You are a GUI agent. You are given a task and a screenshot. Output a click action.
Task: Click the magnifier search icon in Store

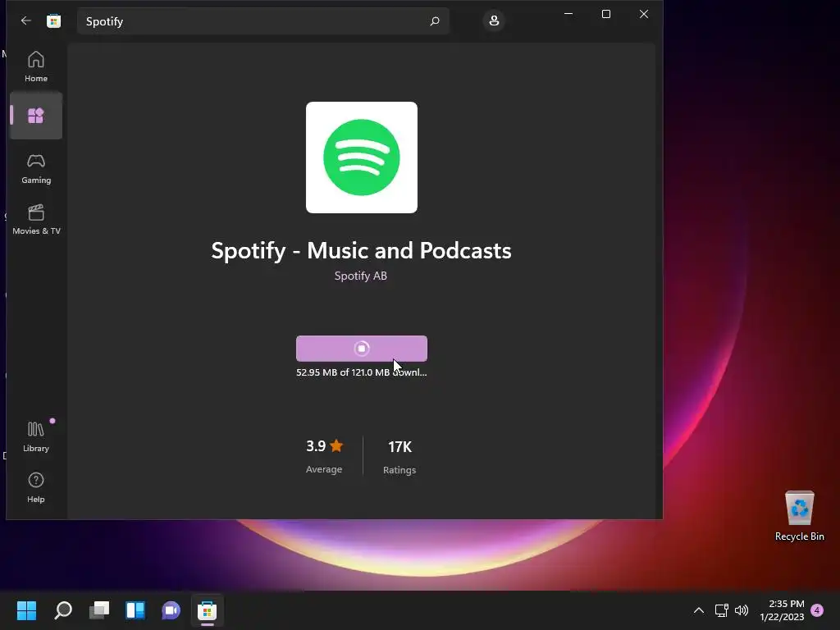coord(435,21)
